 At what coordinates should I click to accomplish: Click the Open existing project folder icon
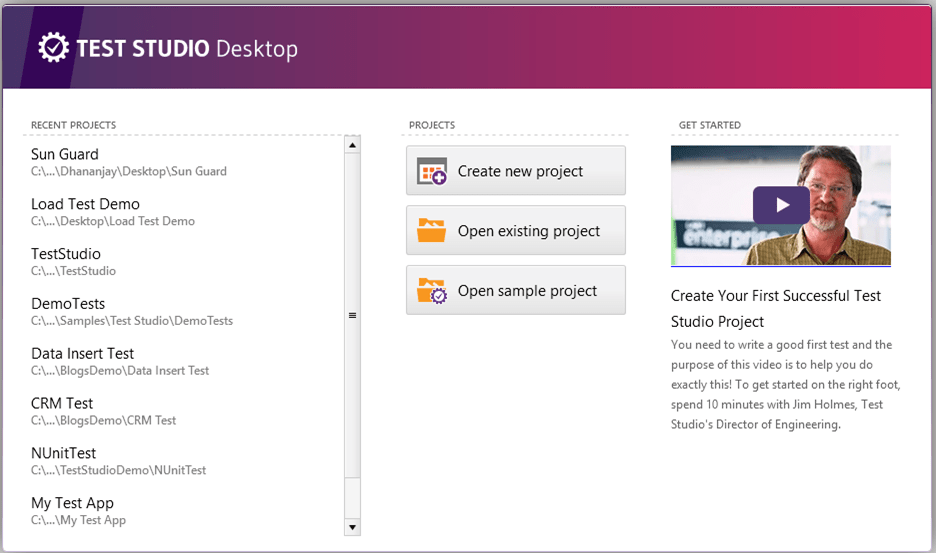[x=432, y=231]
